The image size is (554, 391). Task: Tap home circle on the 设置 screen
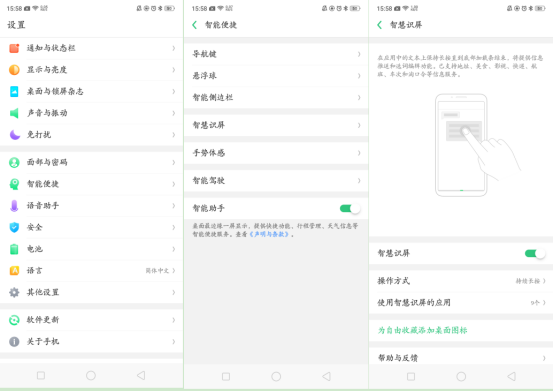tap(91, 375)
